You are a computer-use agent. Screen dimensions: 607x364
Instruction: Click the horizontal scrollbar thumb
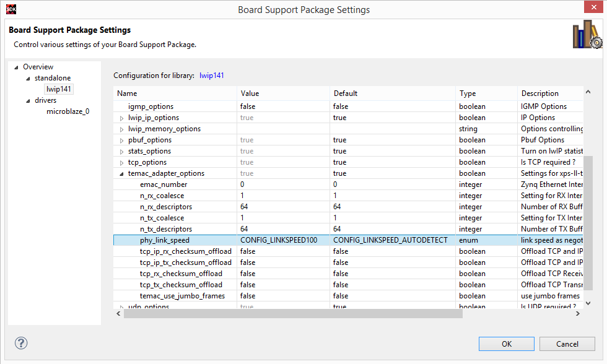[x=293, y=314]
